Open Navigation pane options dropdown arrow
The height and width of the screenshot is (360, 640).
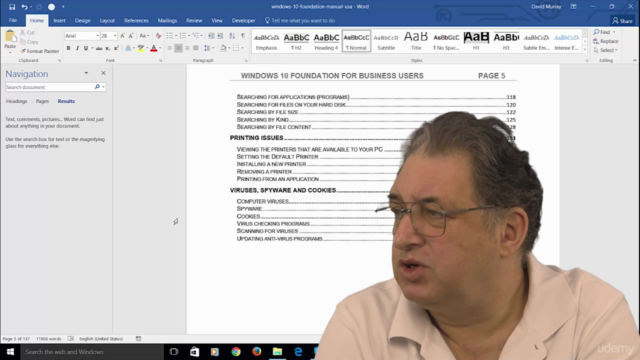[86, 73]
